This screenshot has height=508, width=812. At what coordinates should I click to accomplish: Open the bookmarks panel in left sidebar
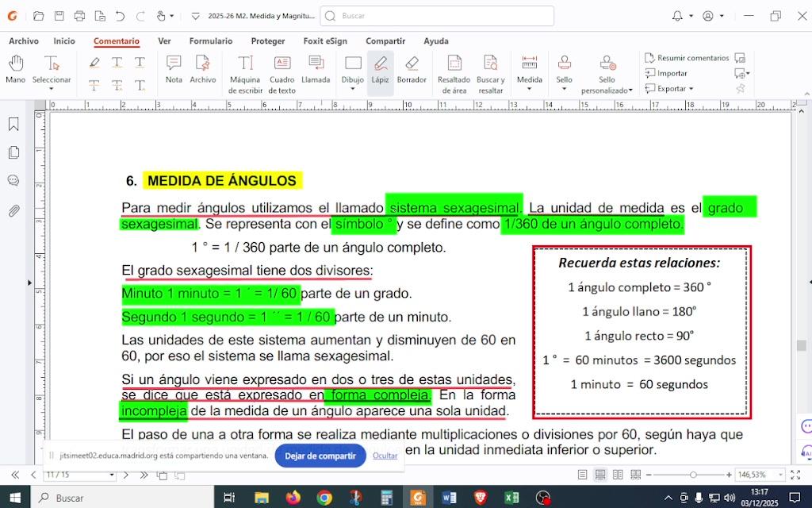click(x=13, y=124)
